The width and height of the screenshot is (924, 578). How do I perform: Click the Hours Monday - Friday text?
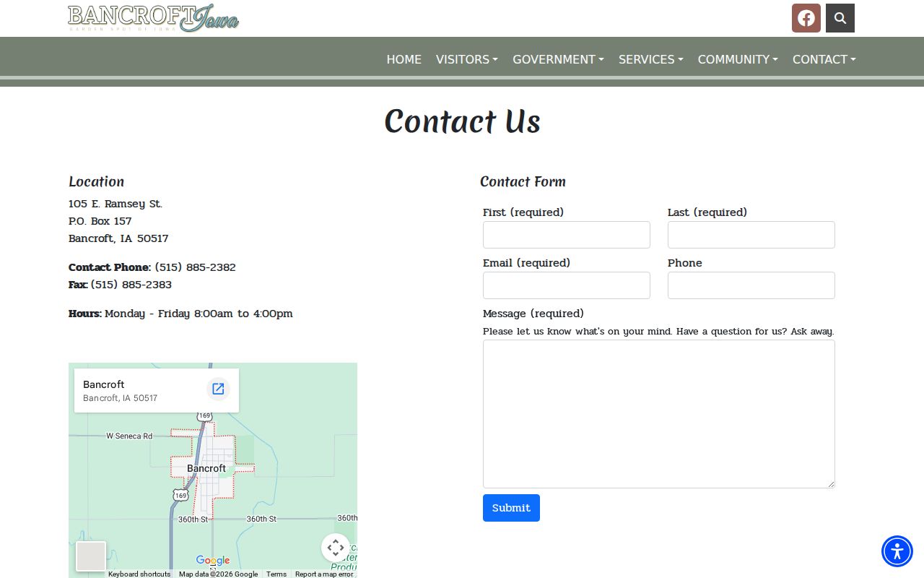tap(180, 314)
